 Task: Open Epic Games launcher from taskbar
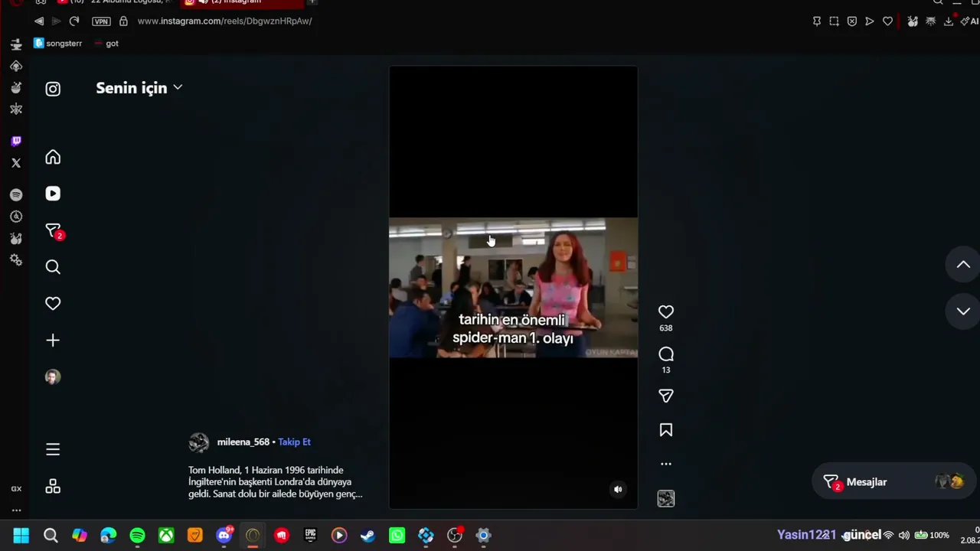(x=310, y=536)
